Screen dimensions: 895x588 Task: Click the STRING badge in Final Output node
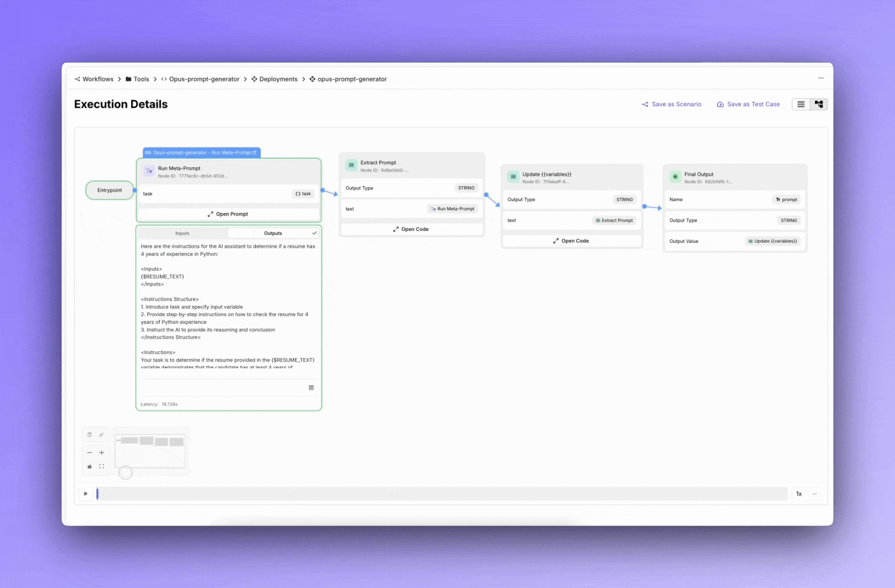[789, 220]
